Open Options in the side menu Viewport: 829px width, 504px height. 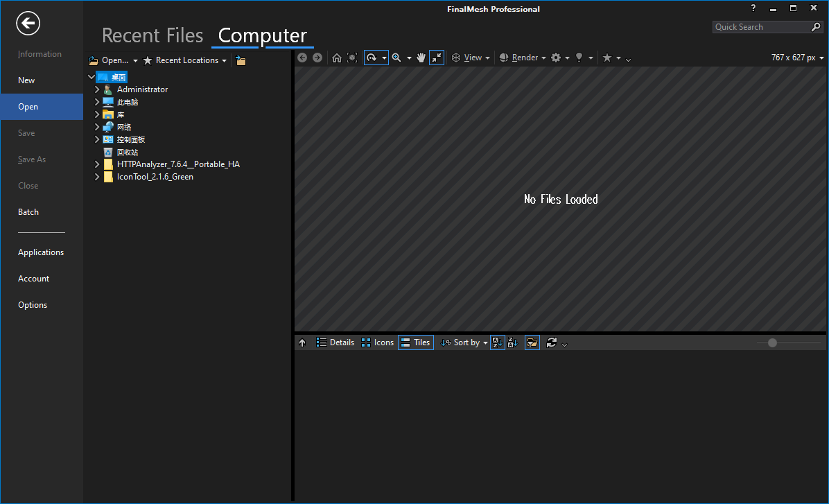[33, 305]
